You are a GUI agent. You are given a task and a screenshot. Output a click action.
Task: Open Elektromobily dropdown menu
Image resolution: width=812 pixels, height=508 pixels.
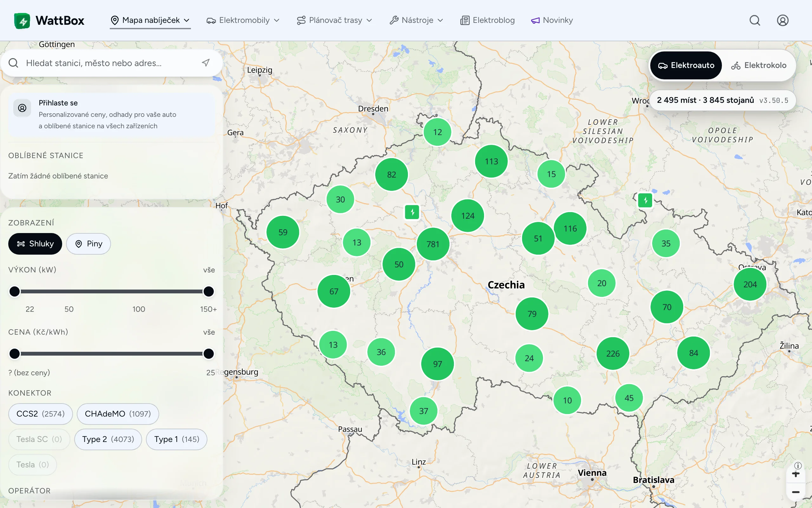click(x=243, y=20)
